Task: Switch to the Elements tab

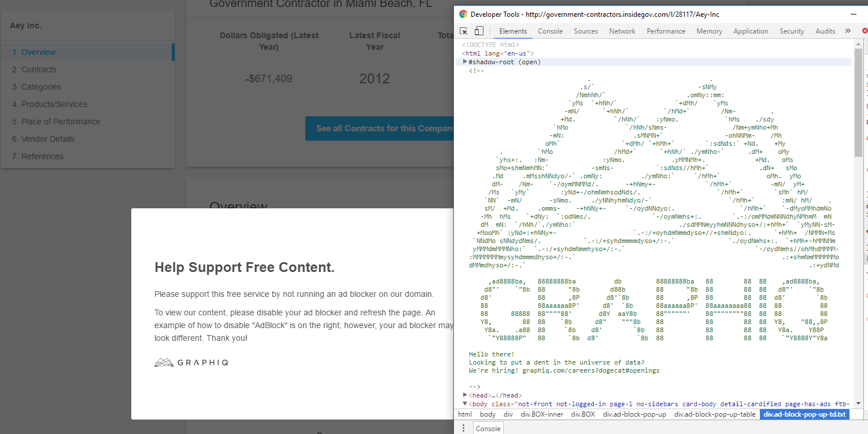Action: click(x=513, y=31)
